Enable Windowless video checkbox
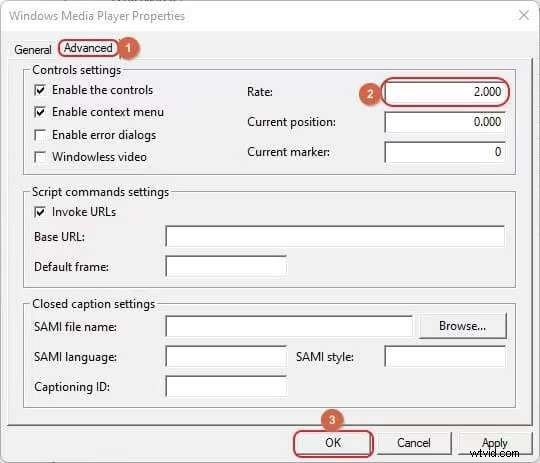This screenshot has height=463, width=540. coord(40,157)
